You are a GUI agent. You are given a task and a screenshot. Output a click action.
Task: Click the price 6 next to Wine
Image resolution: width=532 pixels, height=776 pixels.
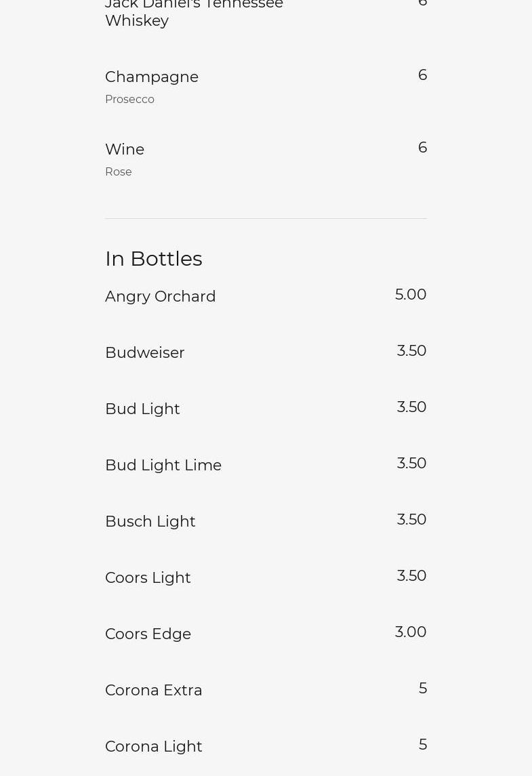(x=422, y=147)
